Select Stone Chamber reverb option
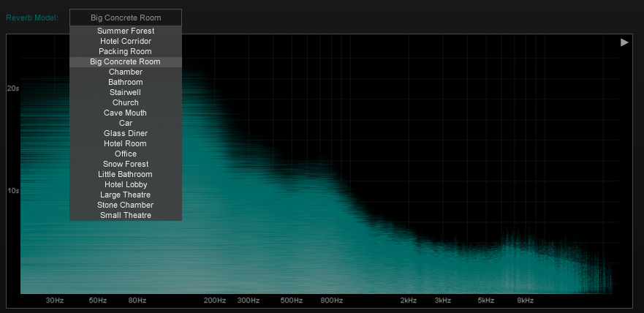Image resolution: width=644 pixels, height=313 pixels. tap(125, 205)
